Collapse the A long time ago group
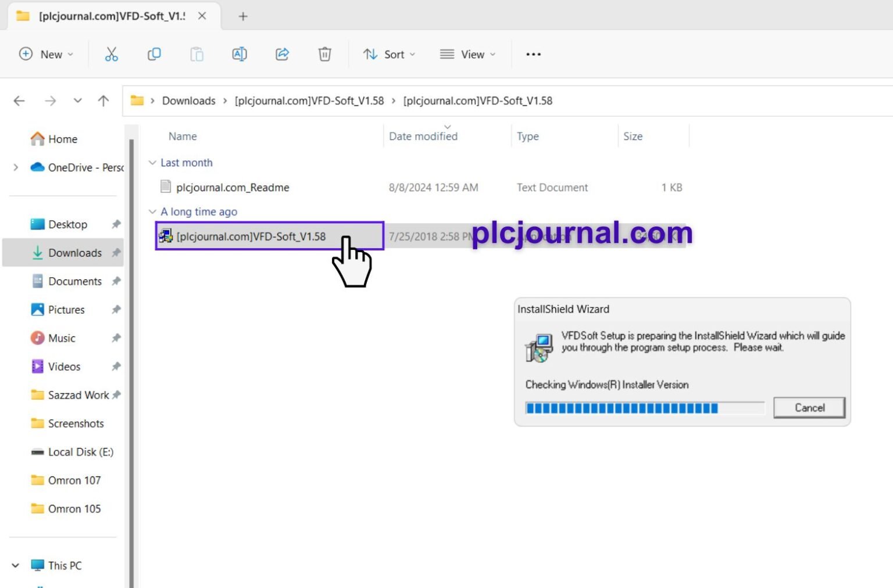The width and height of the screenshot is (893, 588). (152, 212)
